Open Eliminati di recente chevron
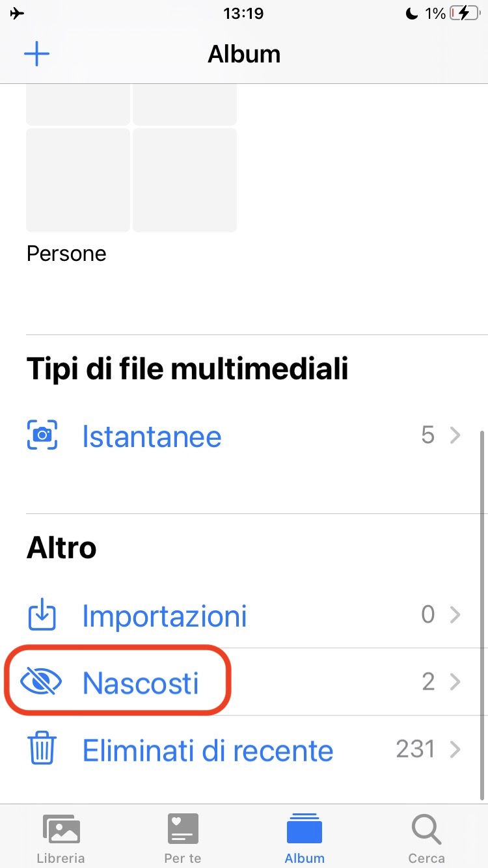 pos(455,750)
